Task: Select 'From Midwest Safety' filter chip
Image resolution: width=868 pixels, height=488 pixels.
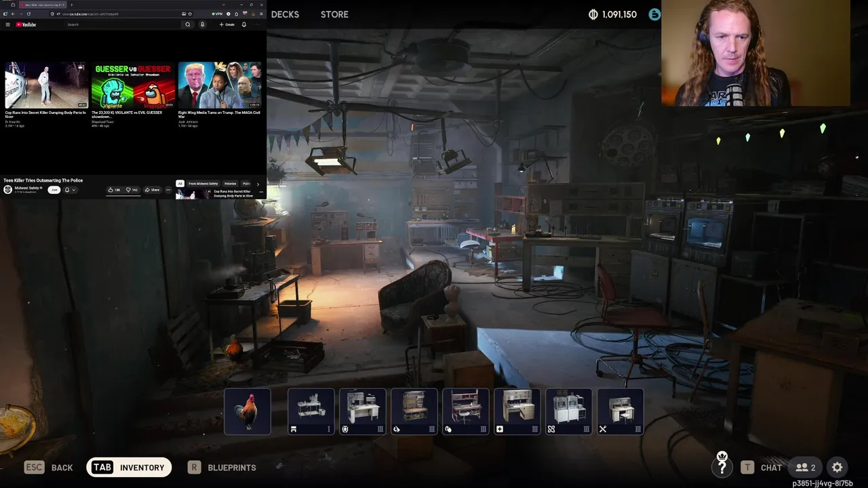Action: point(203,184)
